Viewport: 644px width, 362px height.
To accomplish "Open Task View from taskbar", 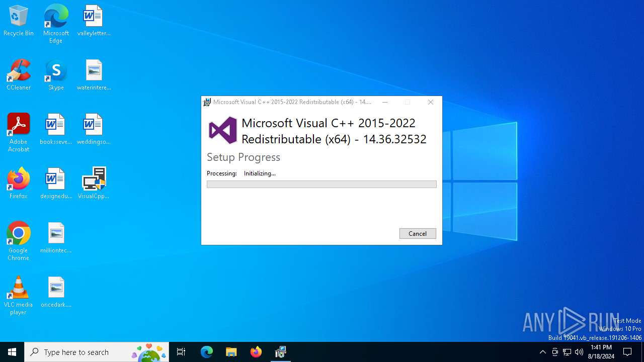I will pos(181,352).
